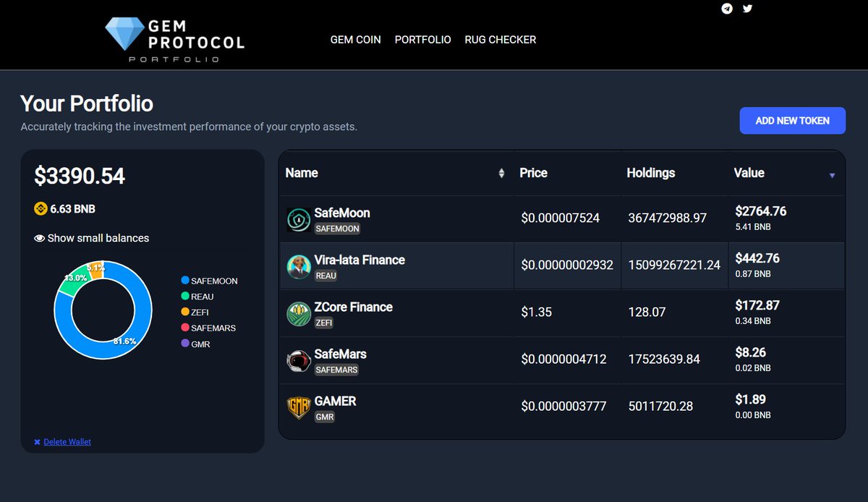Open the RUG CHECKER menu item

pos(501,40)
